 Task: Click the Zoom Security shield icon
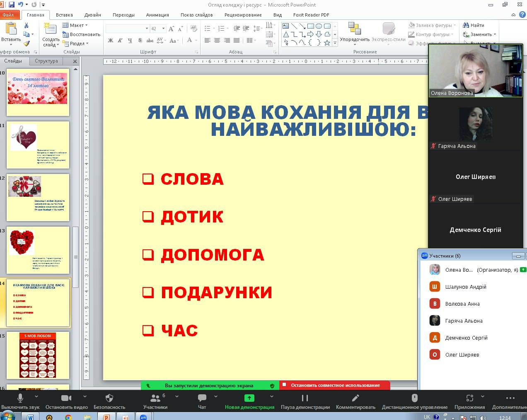pos(109,398)
